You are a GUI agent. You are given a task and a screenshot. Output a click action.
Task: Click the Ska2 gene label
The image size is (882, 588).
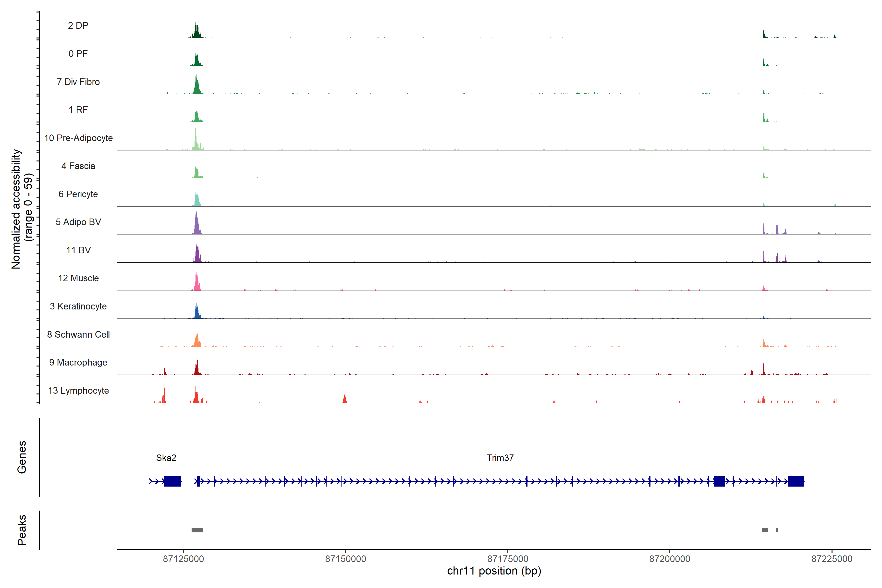click(166, 457)
